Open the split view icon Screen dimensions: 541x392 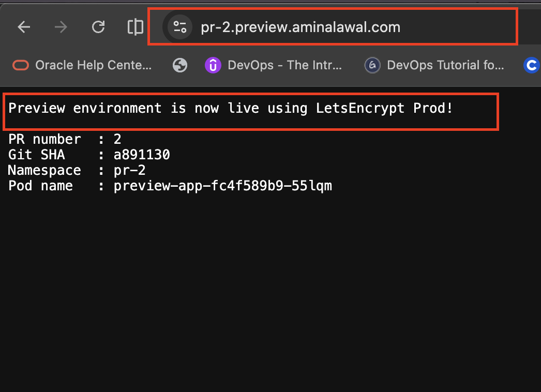point(136,27)
